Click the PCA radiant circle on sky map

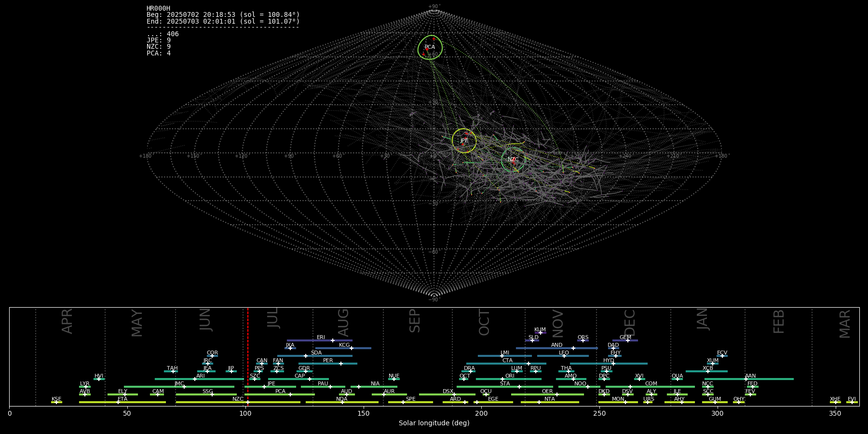430,47
